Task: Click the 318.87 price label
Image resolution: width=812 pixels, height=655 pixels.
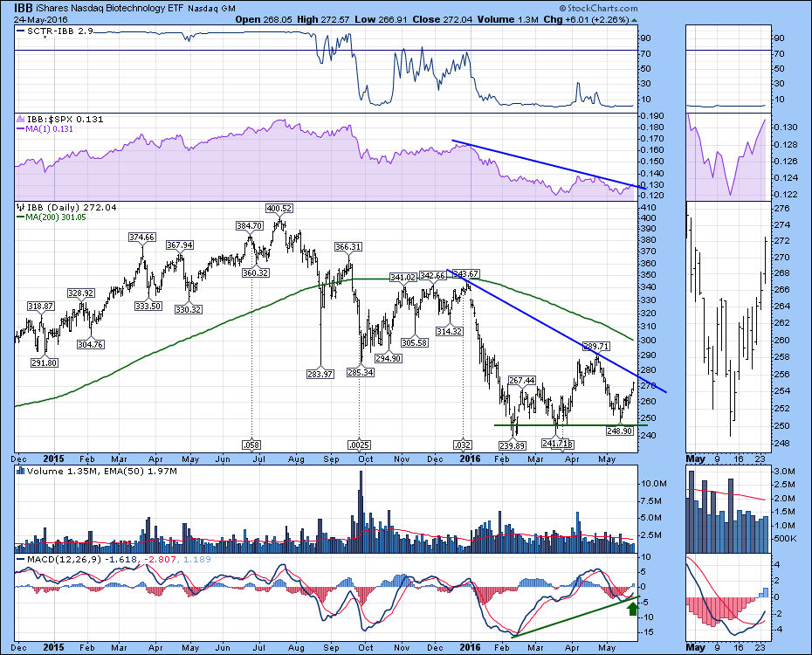Action: 40,307
